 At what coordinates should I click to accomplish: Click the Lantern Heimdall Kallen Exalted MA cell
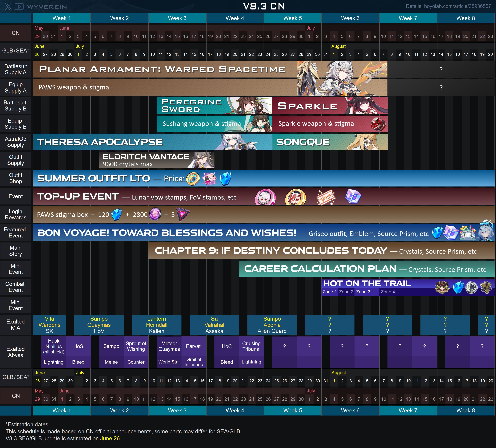(156, 325)
